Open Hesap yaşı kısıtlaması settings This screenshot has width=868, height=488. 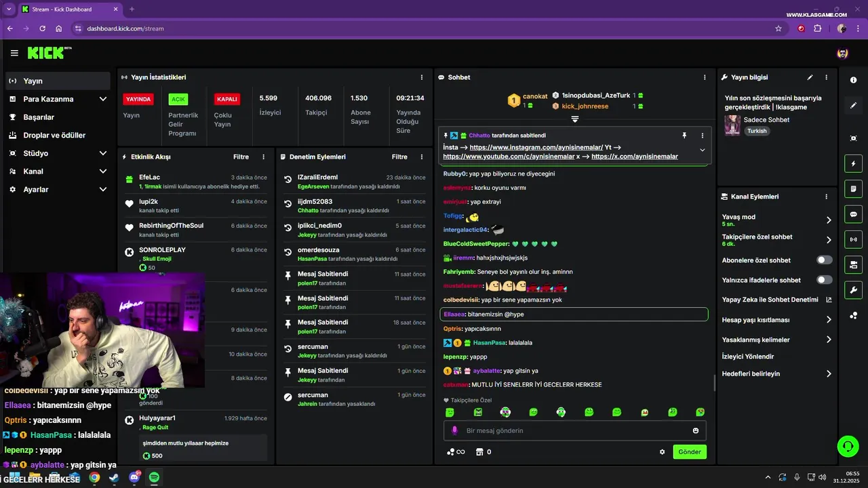776,320
